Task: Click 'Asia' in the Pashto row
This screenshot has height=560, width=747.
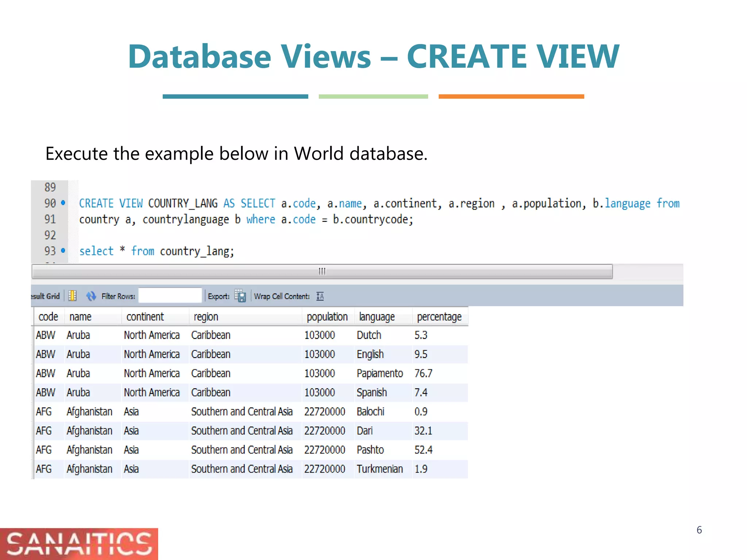Action: pyautogui.click(x=131, y=450)
